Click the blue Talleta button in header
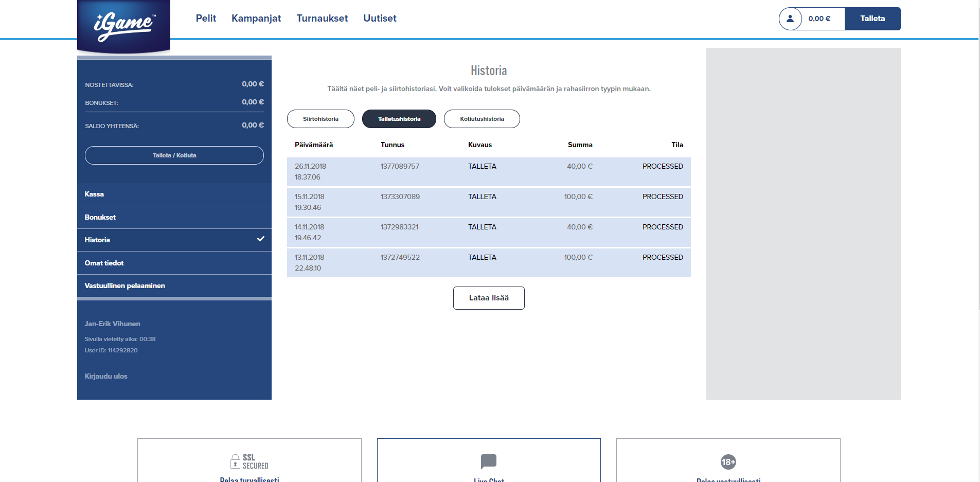The image size is (980, 482). (872, 19)
